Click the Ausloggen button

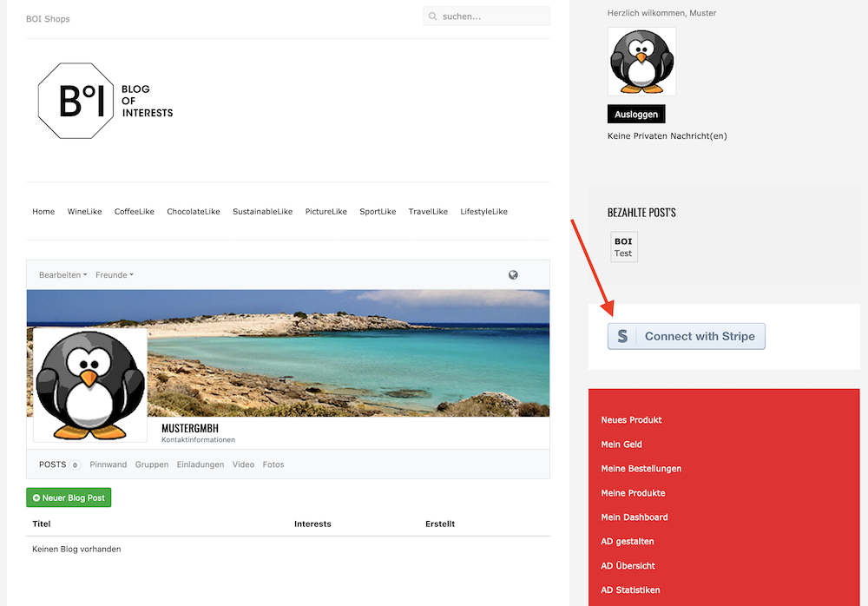tap(635, 115)
